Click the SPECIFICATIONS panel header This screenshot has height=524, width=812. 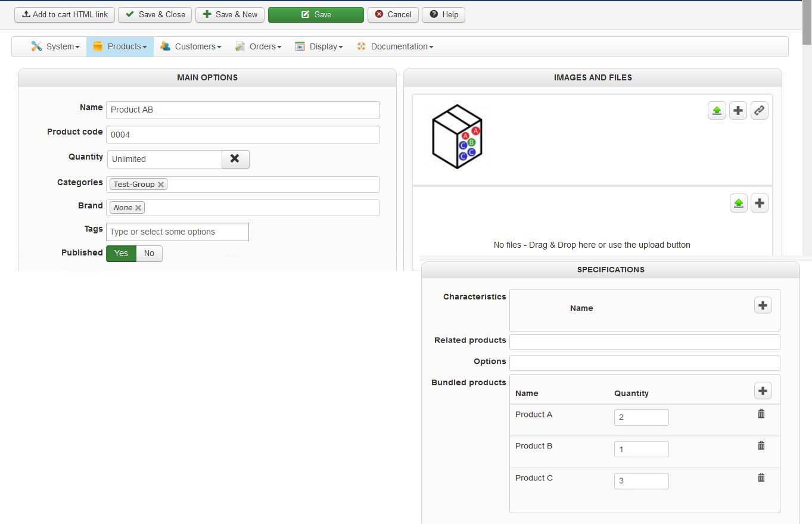[x=611, y=270]
